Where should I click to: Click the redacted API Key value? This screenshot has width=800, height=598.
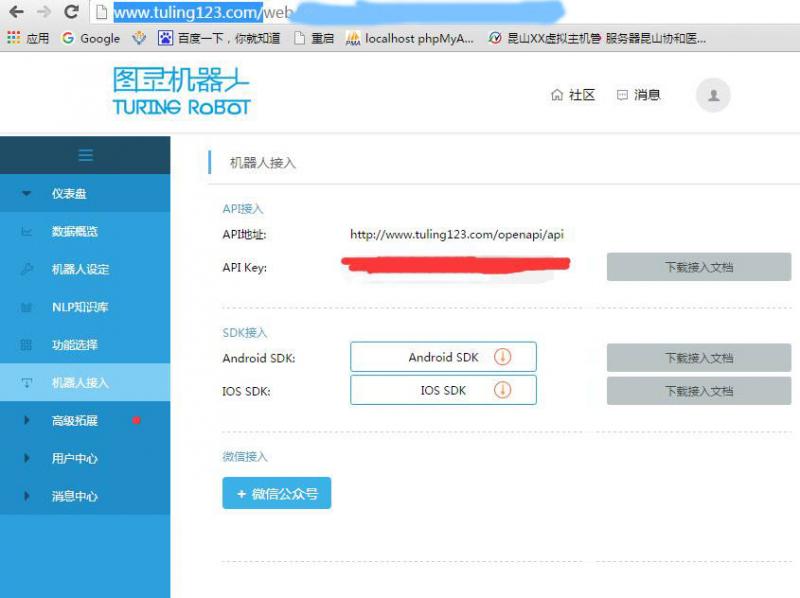455,266
